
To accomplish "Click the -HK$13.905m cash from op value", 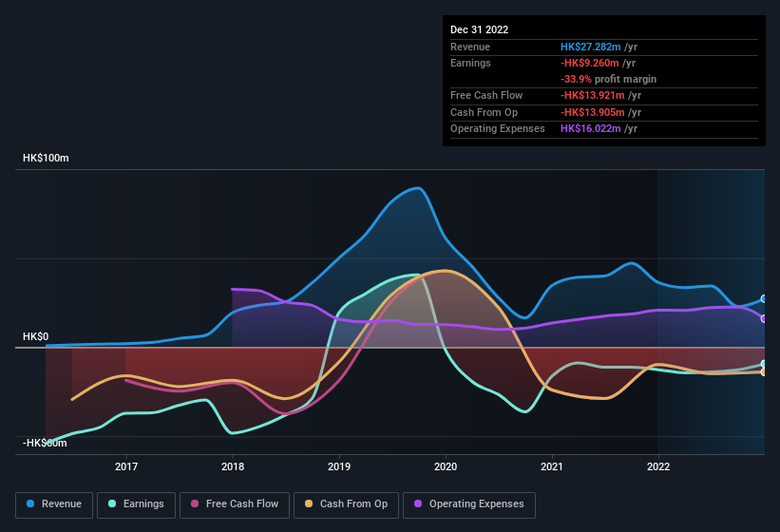I will point(593,112).
